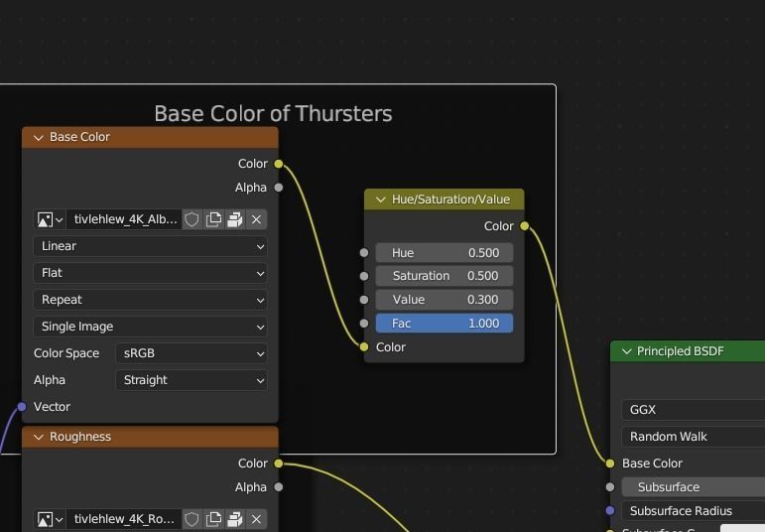
Task: Click the Fac slider set to 1.000
Action: click(x=444, y=324)
